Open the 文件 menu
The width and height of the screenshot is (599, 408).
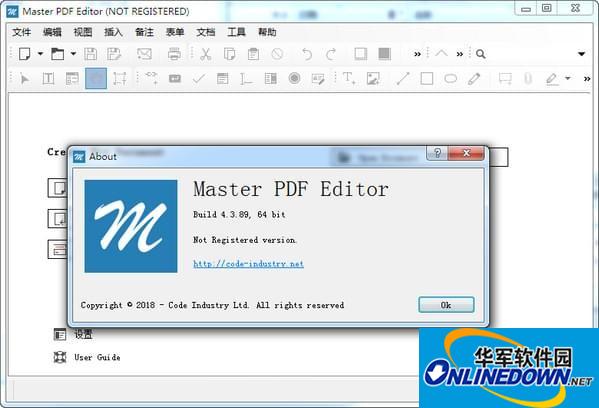click(21, 32)
